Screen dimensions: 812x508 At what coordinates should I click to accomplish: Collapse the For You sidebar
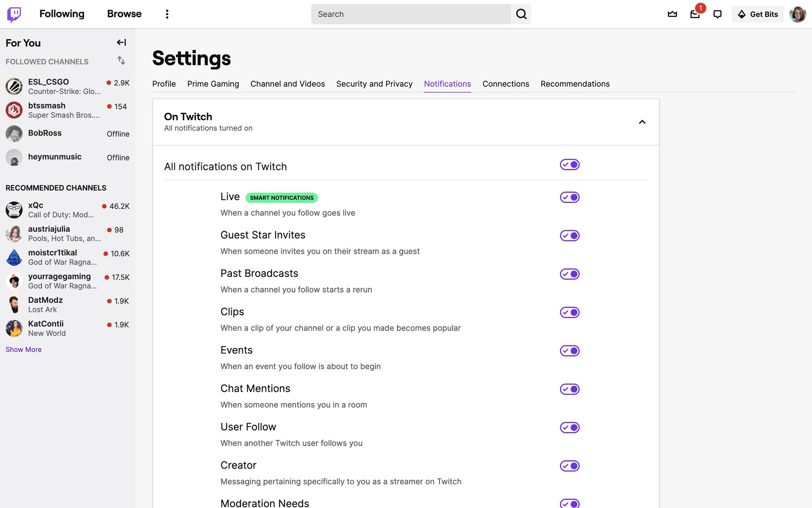point(121,42)
